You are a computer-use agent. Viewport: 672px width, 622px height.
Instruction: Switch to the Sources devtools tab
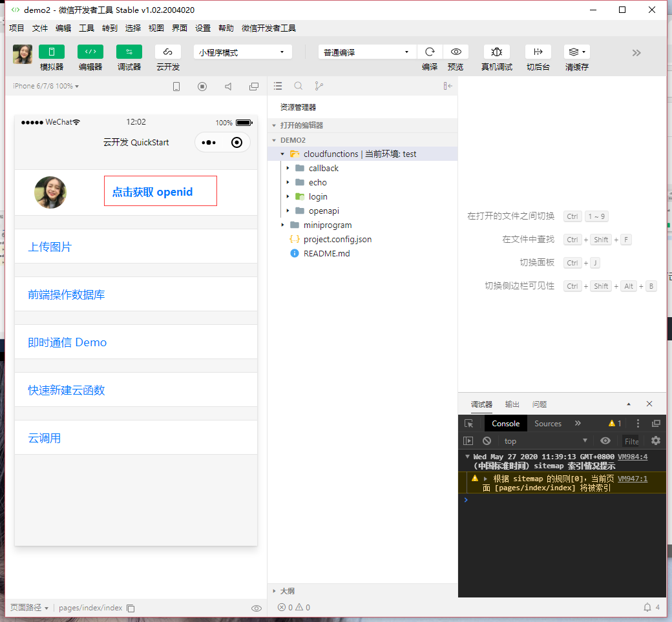coord(548,424)
